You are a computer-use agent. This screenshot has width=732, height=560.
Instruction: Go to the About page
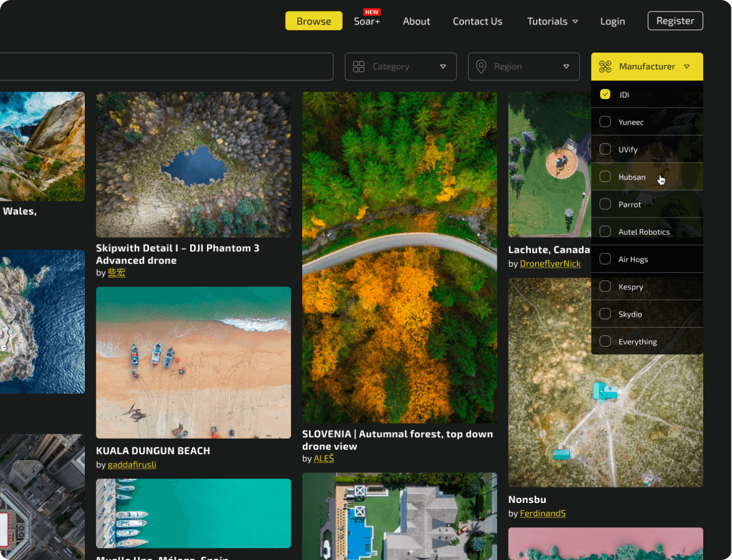pyautogui.click(x=416, y=22)
